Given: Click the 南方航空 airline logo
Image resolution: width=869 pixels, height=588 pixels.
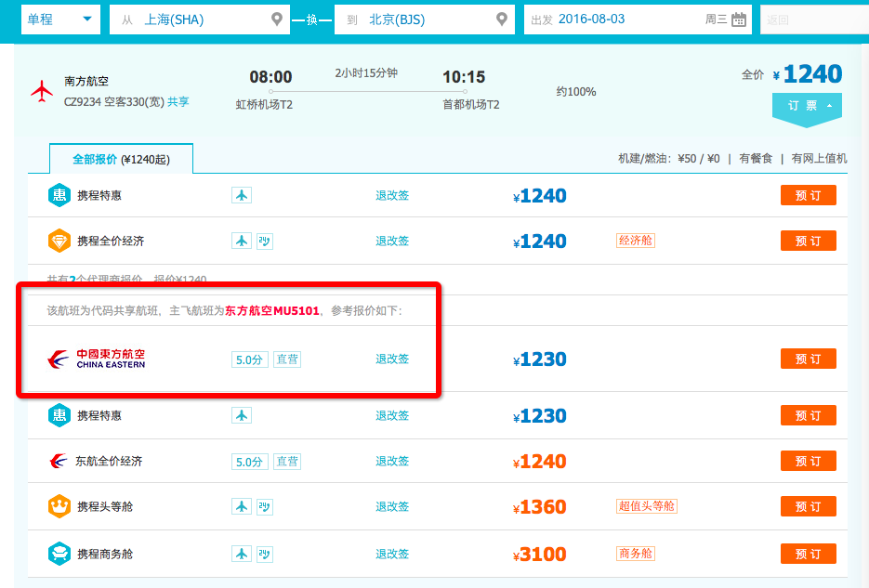Looking at the screenshot, I should tap(41, 91).
